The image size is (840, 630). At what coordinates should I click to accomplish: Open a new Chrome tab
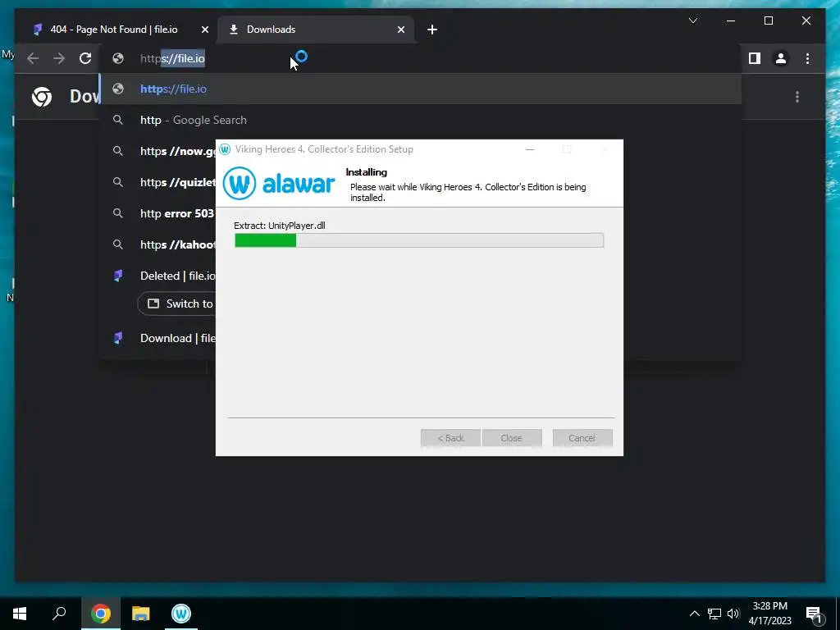click(x=431, y=30)
